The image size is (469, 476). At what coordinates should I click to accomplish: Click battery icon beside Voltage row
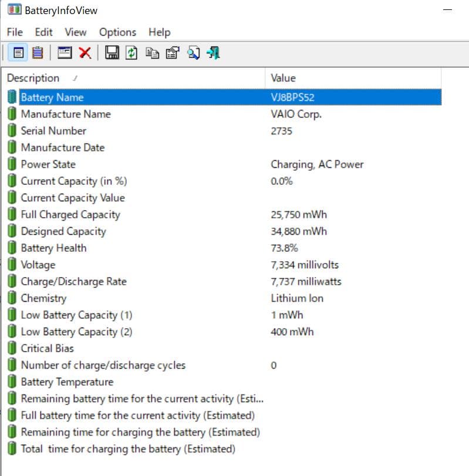(x=12, y=264)
